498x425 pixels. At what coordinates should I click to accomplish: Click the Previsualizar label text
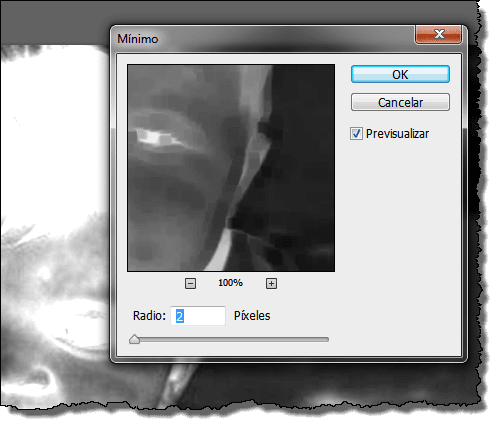coord(397,134)
